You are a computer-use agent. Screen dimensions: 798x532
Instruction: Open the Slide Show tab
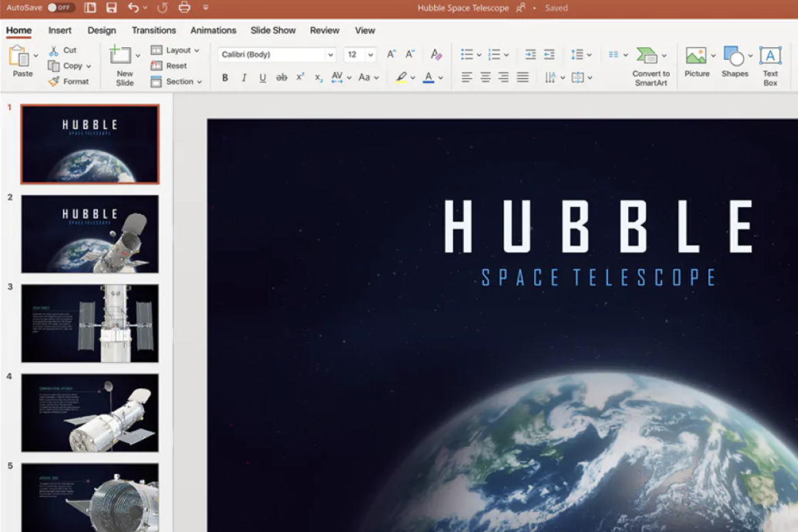pos(273,31)
